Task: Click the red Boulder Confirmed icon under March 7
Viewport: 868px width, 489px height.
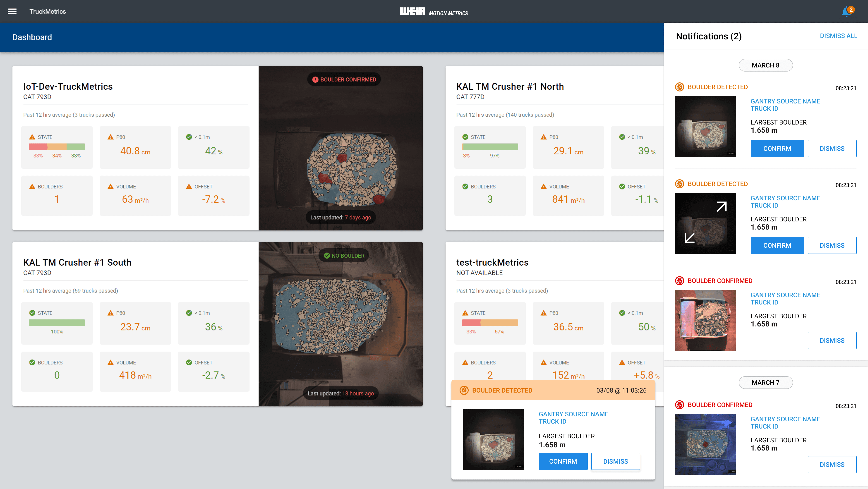Action: 680,405
